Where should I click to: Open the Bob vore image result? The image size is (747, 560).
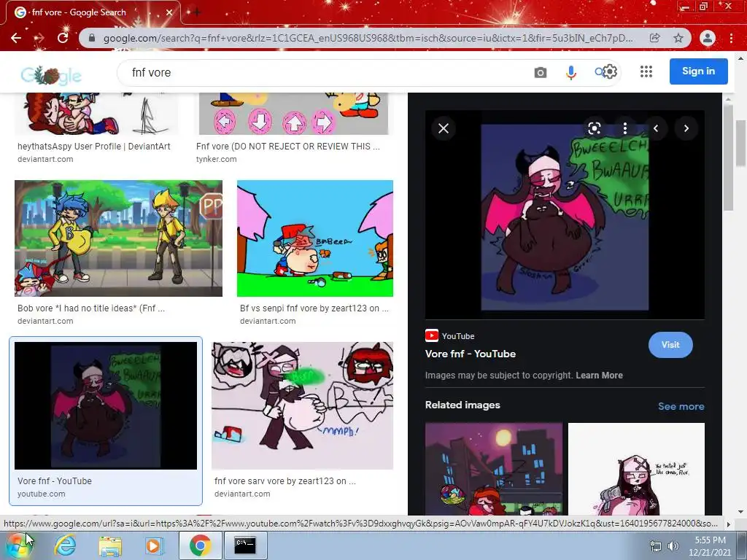pos(119,238)
